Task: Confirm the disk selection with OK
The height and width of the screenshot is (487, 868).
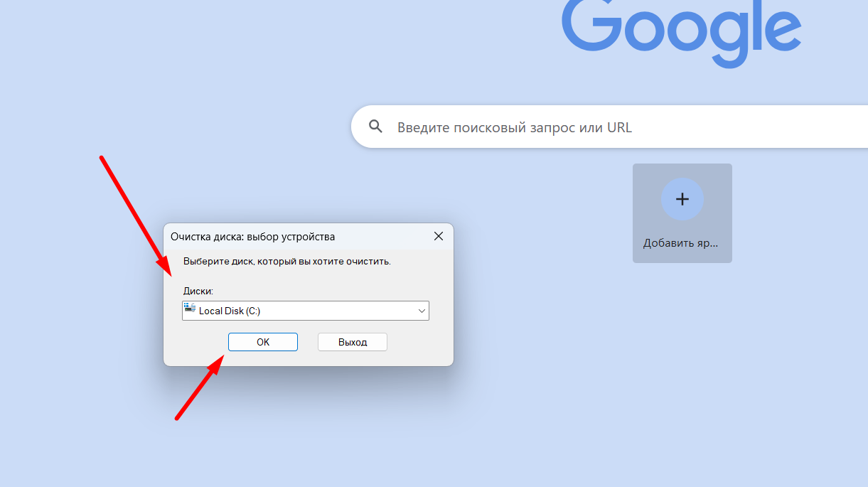Action: [263, 342]
